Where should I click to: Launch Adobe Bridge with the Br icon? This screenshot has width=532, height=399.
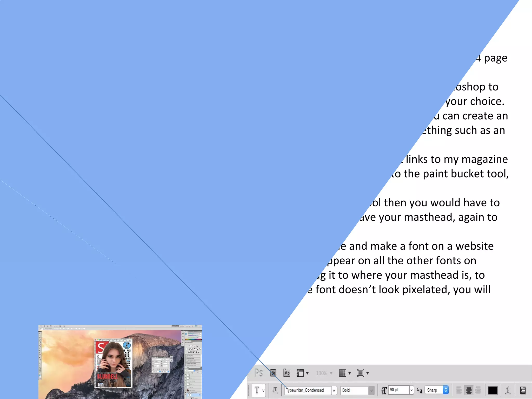coord(273,373)
